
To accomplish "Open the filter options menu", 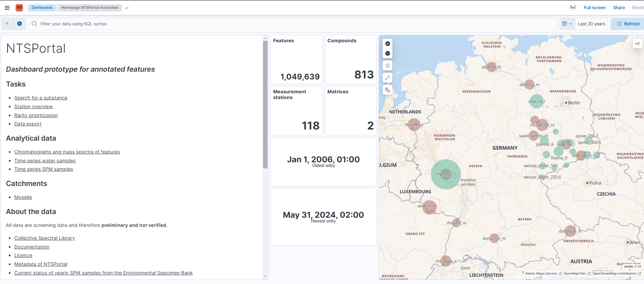I will pyautogui.click(x=7, y=24).
